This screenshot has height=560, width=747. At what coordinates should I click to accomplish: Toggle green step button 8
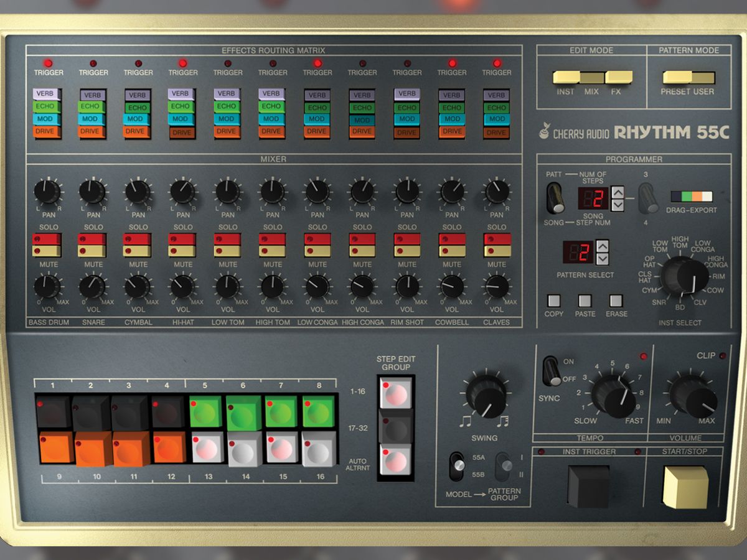[x=319, y=411]
